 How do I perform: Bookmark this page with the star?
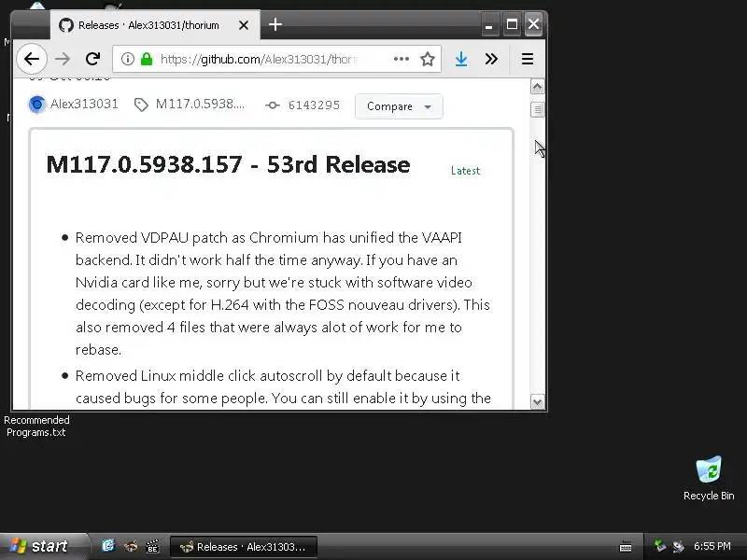click(x=428, y=59)
